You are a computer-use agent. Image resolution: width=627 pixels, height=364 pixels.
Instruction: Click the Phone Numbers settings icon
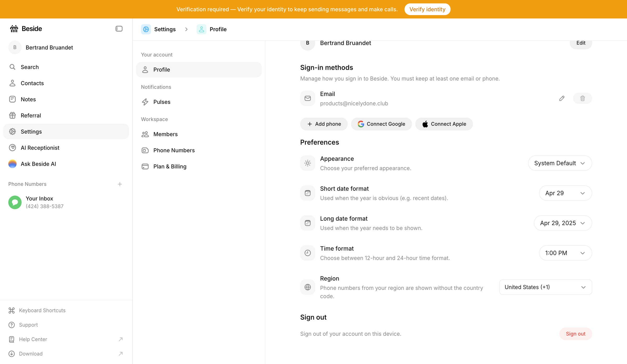pyautogui.click(x=145, y=150)
